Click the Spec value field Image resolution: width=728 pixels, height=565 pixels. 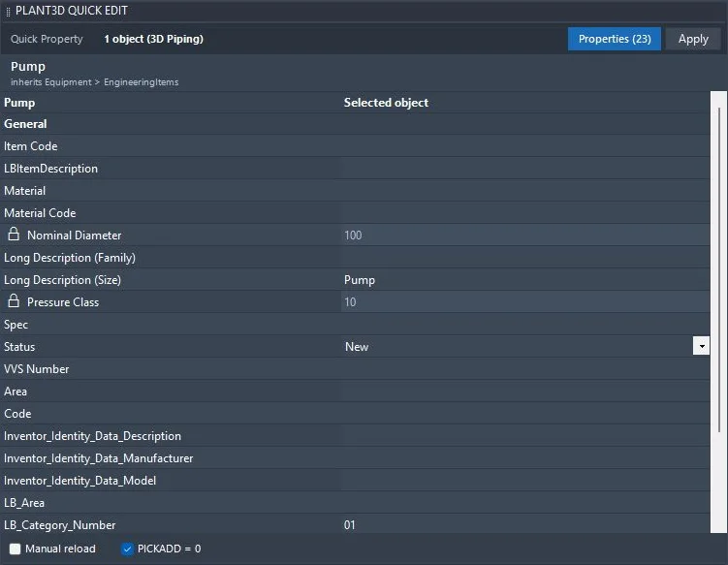[x=525, y=325]
